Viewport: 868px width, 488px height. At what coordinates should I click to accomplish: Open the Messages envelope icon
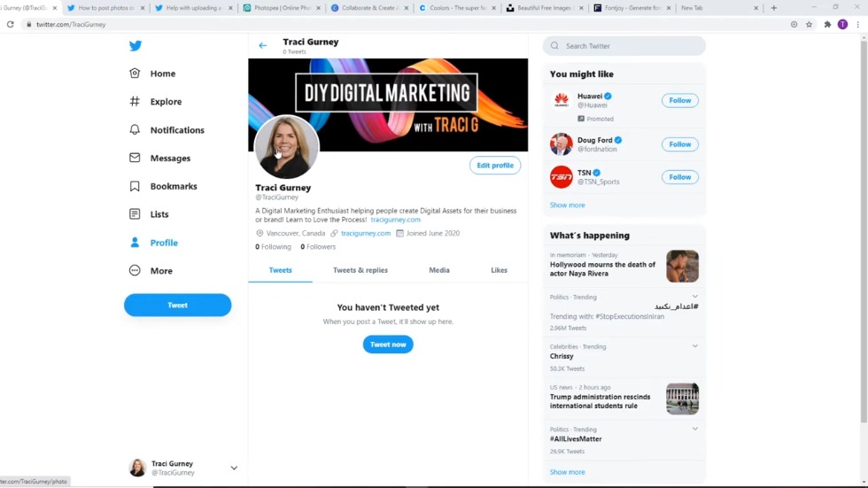pos(135,158)
